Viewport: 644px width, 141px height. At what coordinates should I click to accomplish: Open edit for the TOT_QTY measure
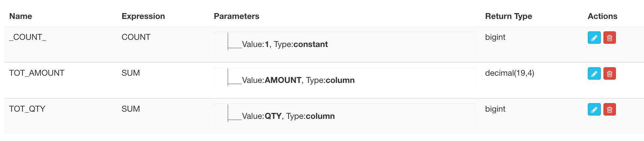(x=594, y=109)
